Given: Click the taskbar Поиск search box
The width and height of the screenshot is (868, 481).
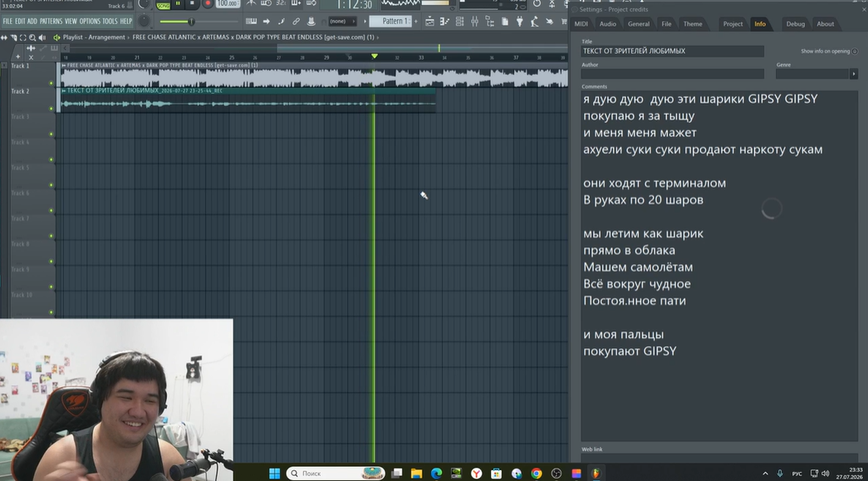Looking at the screenshot, I should click(x=336, y=474).
